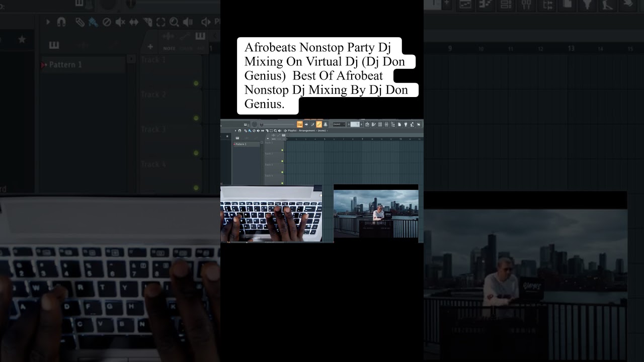
Task: Click the Playback speaker tool in centre playlist toolbar
Action: click(280, 131)
